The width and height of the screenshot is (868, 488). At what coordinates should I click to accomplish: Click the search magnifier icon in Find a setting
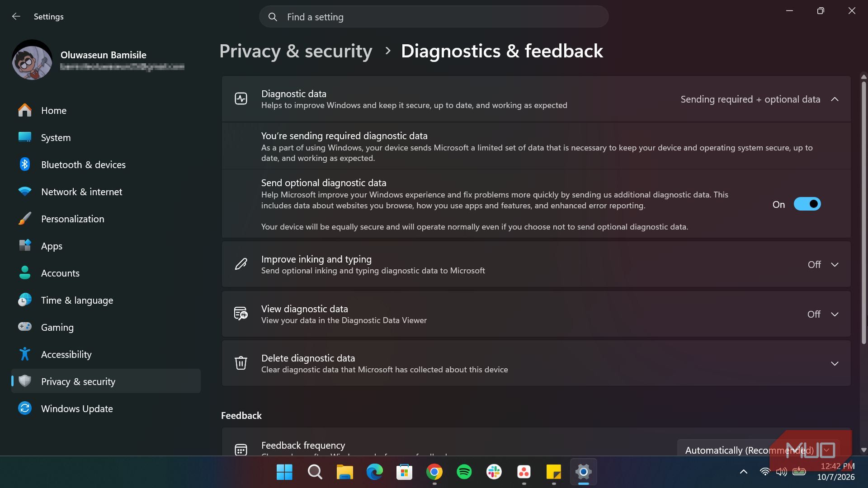click(x=273, y=17)
